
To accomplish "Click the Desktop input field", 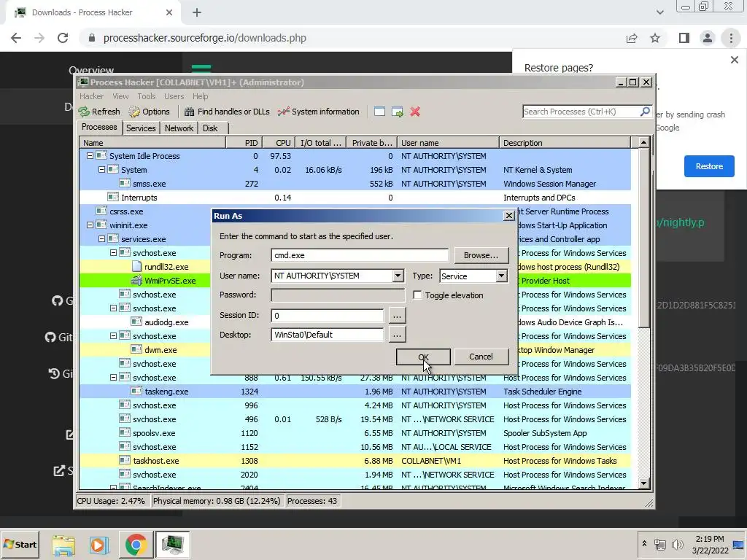I will 328,335.
